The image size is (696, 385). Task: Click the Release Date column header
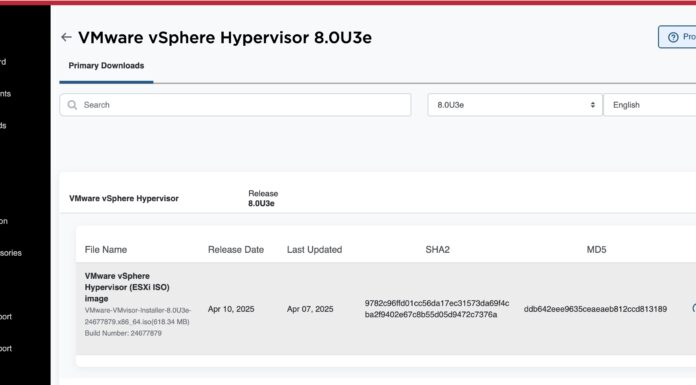pyautogui.click(x=236, y=250)
